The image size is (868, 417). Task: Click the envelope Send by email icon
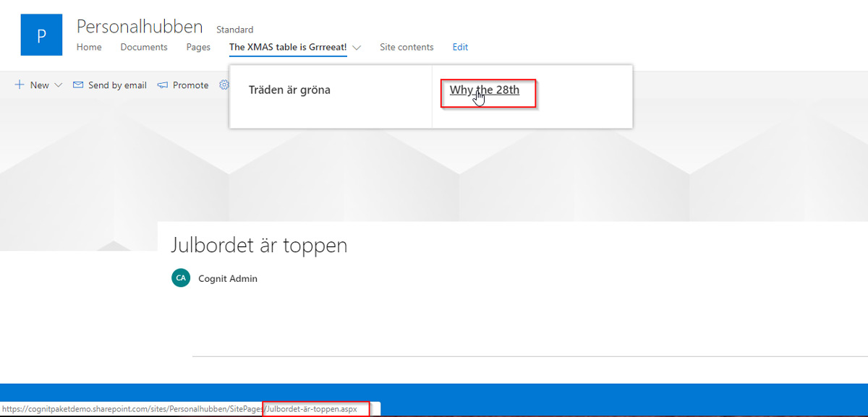pos(78,85)
